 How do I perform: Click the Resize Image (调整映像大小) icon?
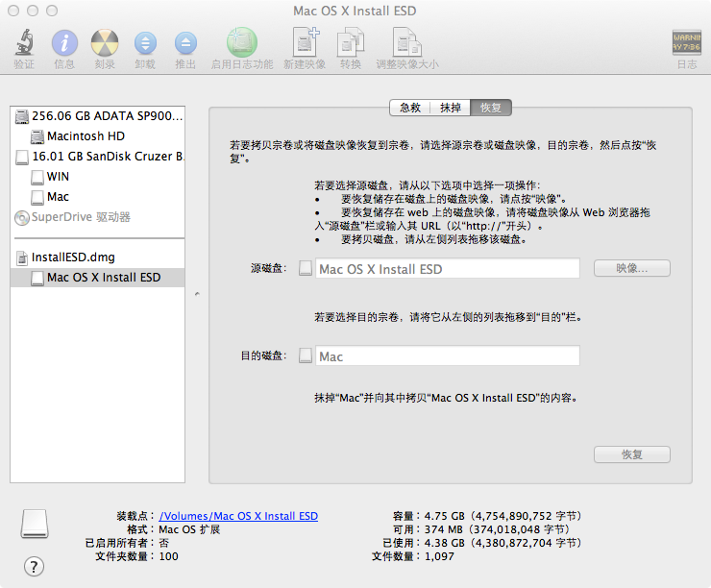tap(406, 42)
